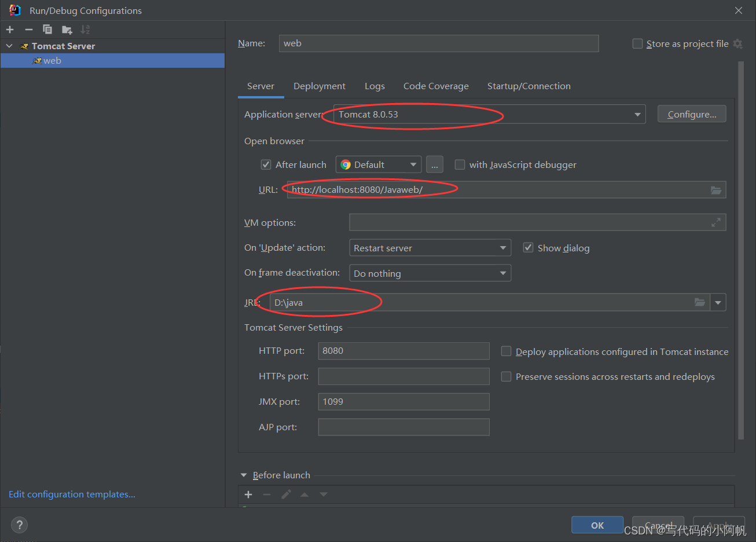The height and width of the screenshot is (542, 756).
Task: Open the Application server dropdown
Action: click(489, 115)
